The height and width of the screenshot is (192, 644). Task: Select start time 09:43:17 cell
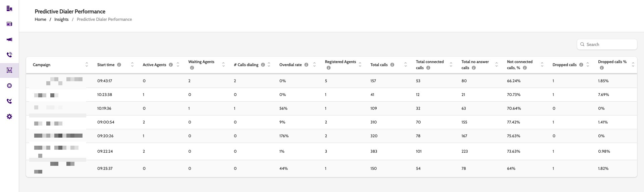pyautogui.click(x=105, y=81)
